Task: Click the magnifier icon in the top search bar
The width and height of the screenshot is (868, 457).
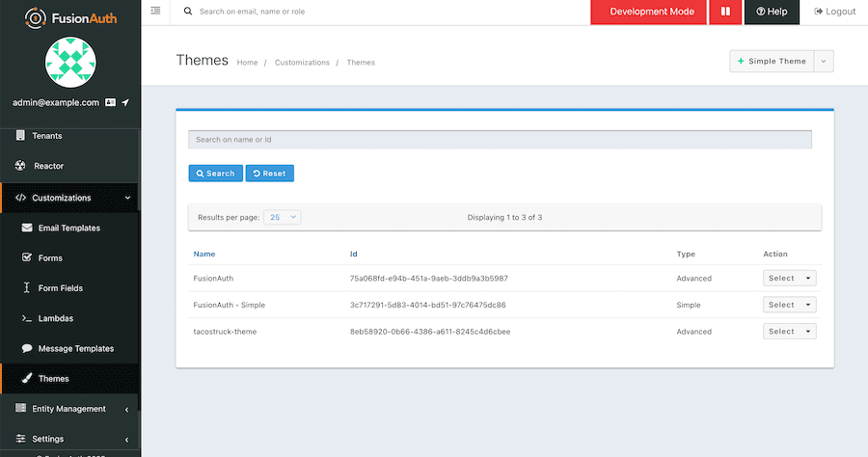Action: click(188, 11)
